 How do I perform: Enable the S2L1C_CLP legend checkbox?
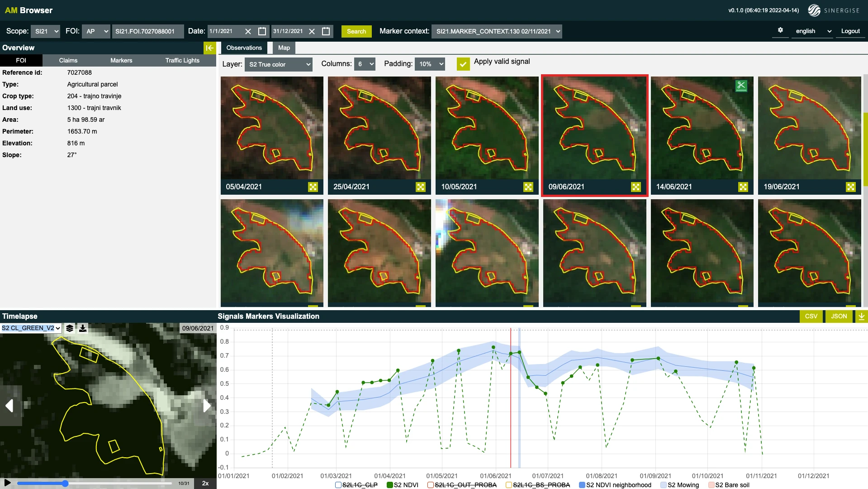coord(338,485)
